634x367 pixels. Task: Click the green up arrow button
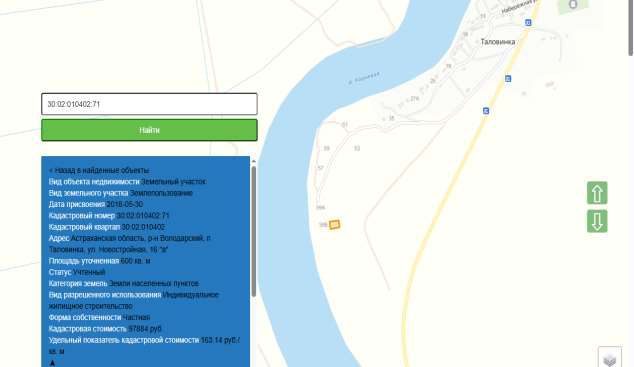[597, 193]
